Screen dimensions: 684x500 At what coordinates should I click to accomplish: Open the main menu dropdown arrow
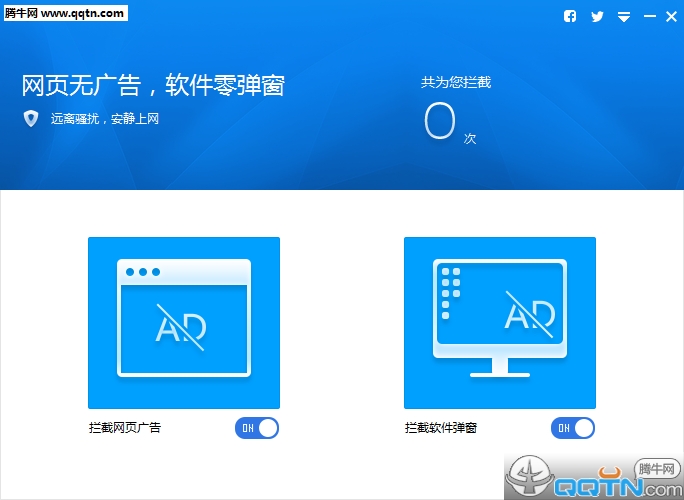[x=624, y=17]
